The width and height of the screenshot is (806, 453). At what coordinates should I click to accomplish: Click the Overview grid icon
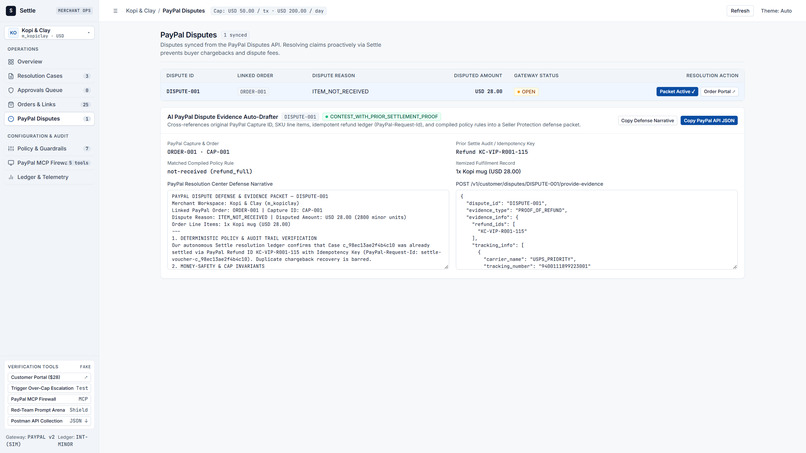[x=11, y=62]
